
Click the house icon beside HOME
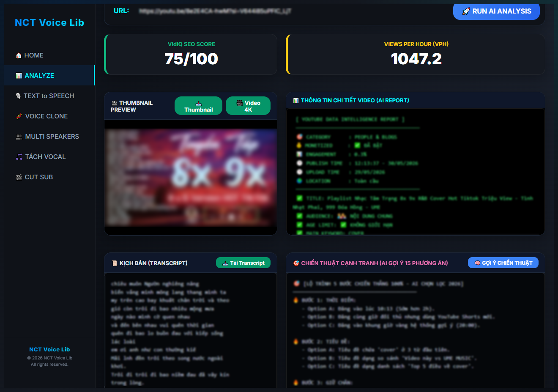(19, 55)
